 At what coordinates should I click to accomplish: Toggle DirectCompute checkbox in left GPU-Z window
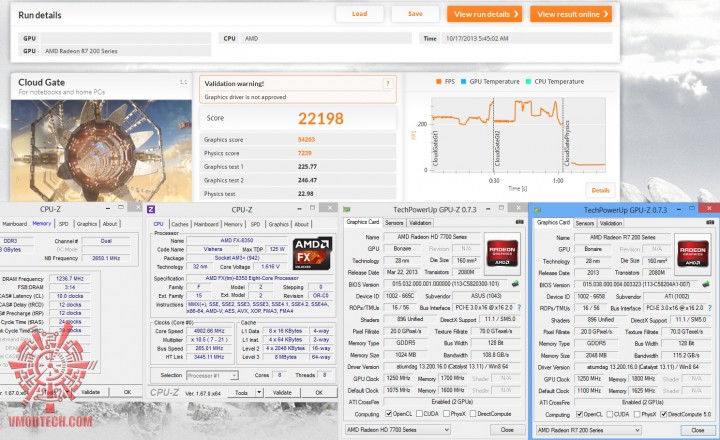(473, 414)
